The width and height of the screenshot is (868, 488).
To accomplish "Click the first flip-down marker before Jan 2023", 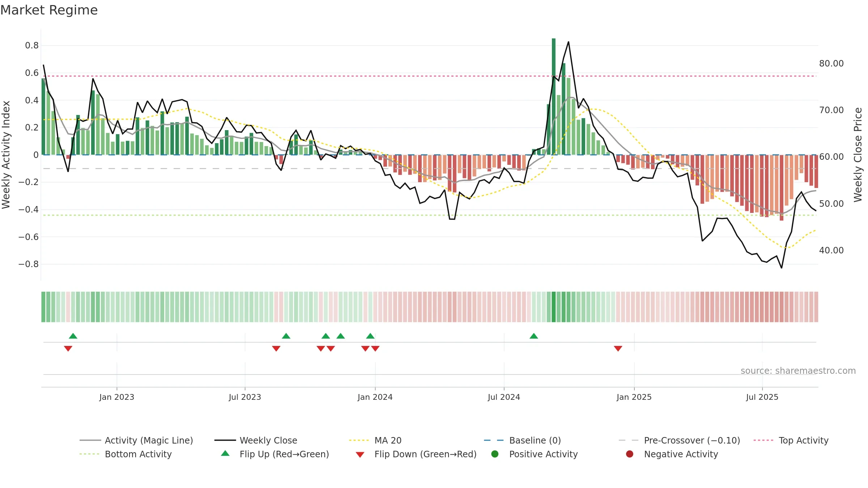I will (68, 348).
